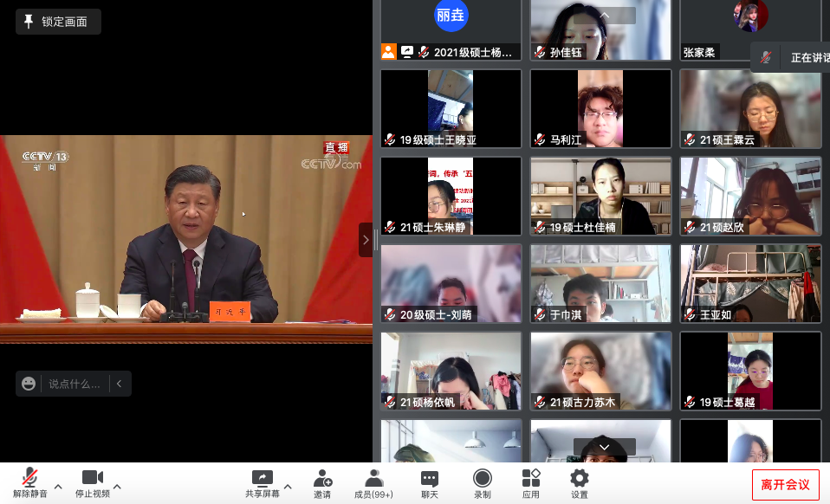Leave the meeting via 离开会议 button

coord(785,485)
